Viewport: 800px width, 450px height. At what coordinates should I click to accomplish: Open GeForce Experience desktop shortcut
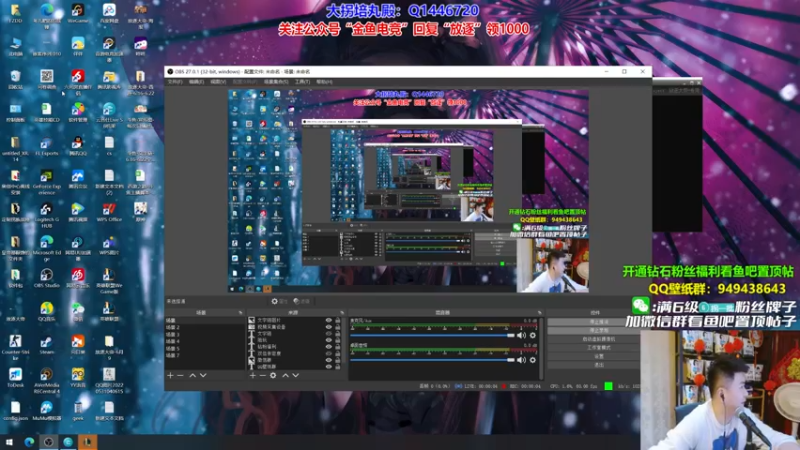coord(46,182)
